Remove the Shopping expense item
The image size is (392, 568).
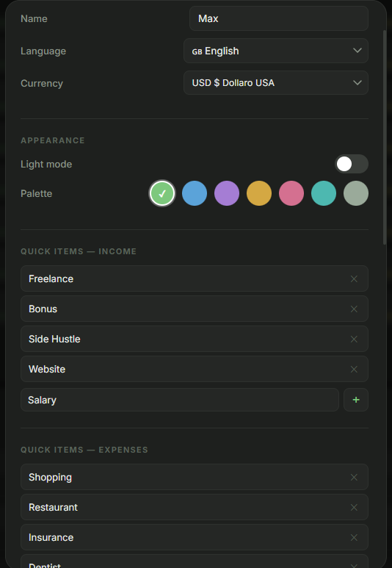(354, 477)
